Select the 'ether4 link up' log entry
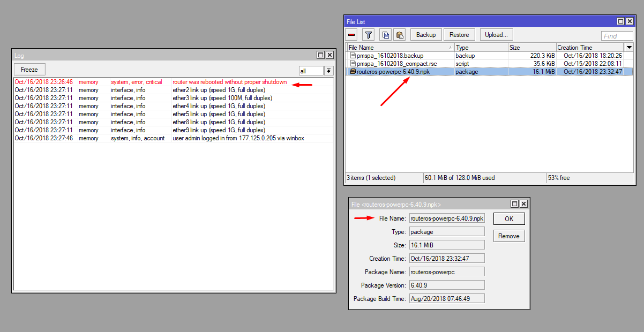Screen dimensions: 644x332 [173, 106]
